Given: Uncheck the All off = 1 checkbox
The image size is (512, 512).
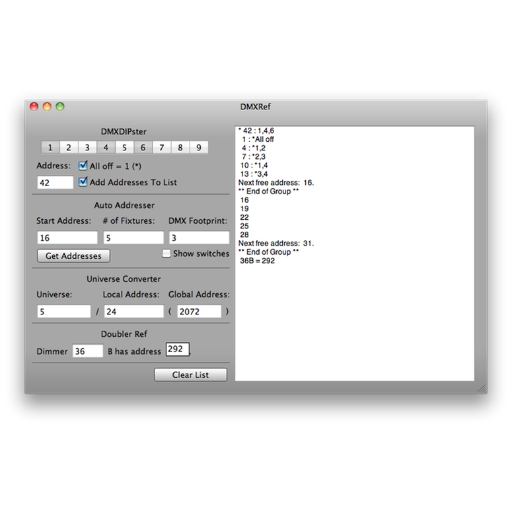Looking at the screenshot, I should click(x=83, y=166).
